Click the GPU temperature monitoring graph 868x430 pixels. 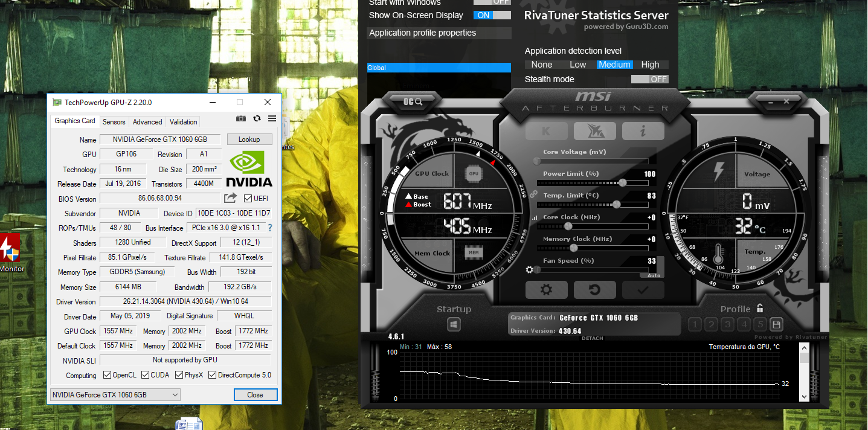pyautogui.click(x=591, y=374)
